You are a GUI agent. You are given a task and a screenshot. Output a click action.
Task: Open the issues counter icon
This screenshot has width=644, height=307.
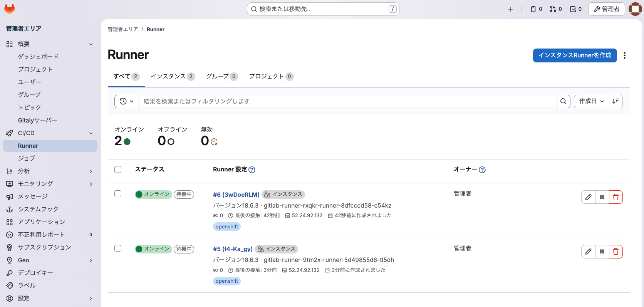click(x=537, y=9)
